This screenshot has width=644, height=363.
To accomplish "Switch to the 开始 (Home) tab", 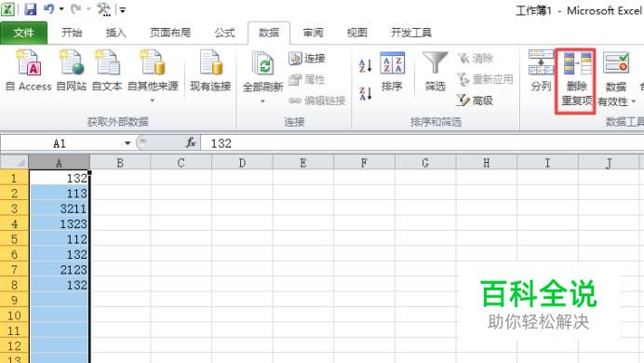I will [x=72, y=33].
